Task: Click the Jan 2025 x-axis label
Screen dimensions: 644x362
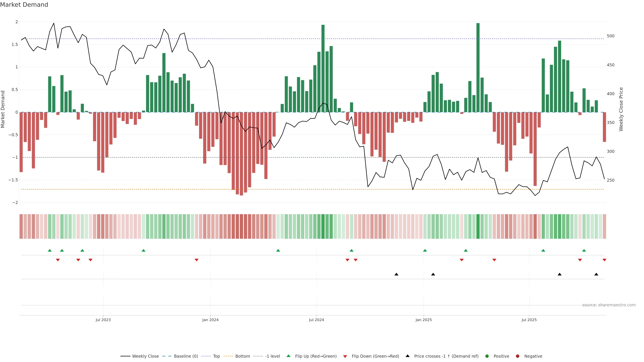Action: (x=423, y=320)
